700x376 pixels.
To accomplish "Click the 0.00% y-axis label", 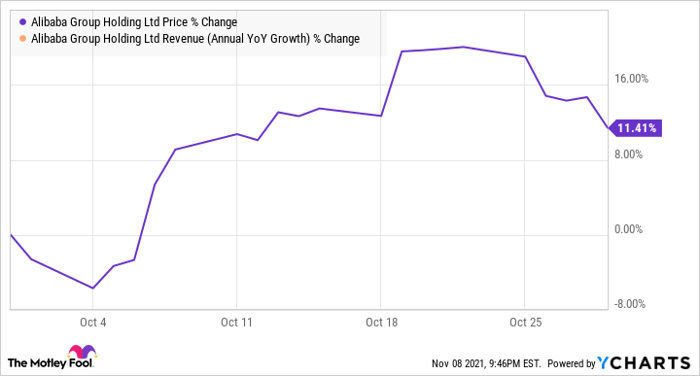I will 629,230.
